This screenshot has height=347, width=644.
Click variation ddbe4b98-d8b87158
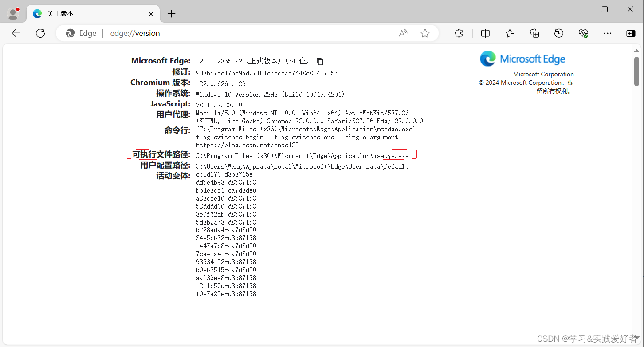click(x=226, y=182)
